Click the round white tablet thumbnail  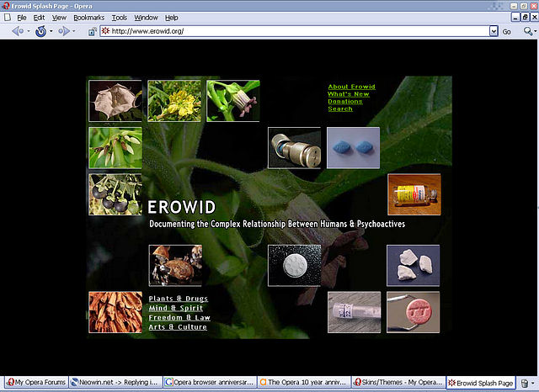(294, 265)
